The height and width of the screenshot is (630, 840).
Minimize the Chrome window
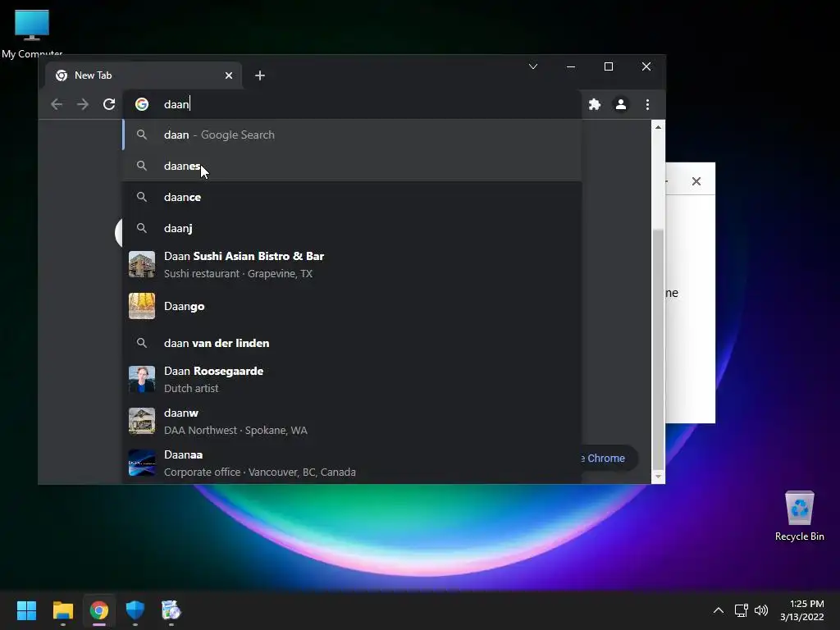click(x=571, y=66)
